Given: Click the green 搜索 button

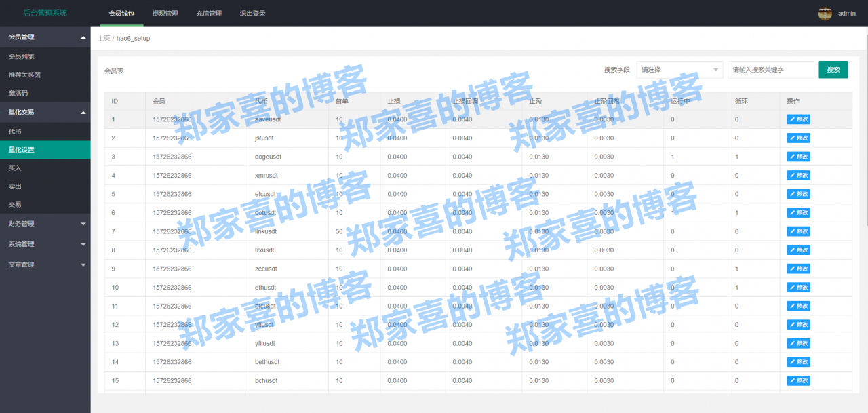Looking at the screenshot, I should 833,70.
